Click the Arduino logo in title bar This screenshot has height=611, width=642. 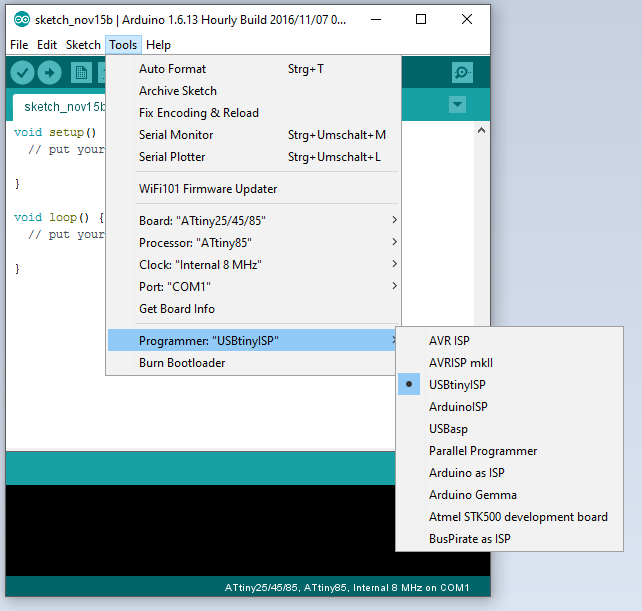[x=22, y=19]
